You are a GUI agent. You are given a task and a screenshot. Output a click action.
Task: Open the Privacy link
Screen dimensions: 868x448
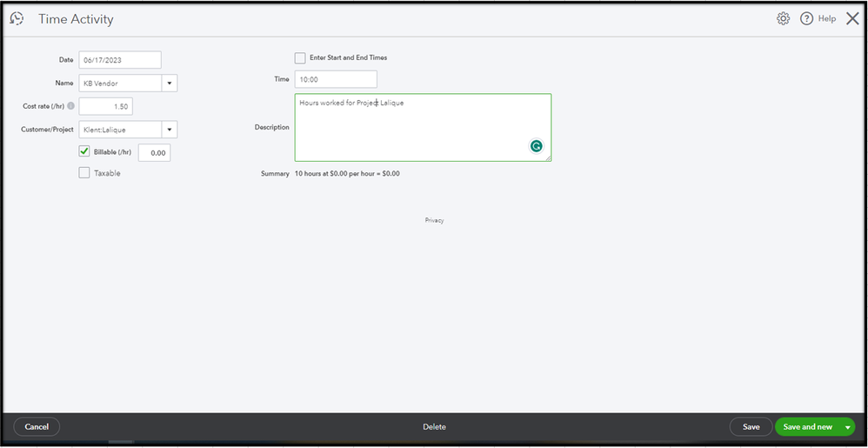(435, 220)
